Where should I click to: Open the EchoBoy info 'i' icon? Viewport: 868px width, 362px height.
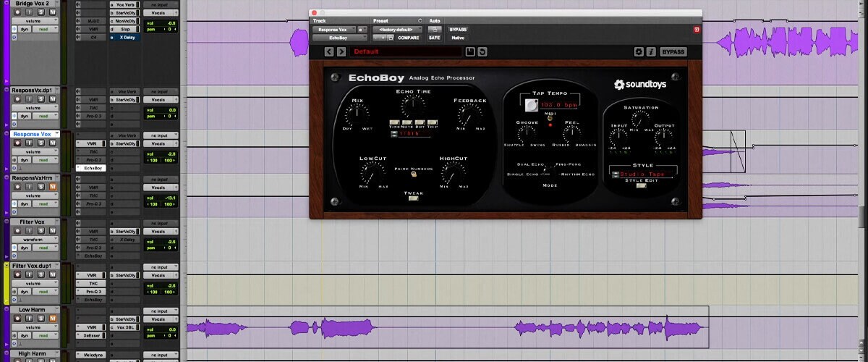click(x=652, y=51)
